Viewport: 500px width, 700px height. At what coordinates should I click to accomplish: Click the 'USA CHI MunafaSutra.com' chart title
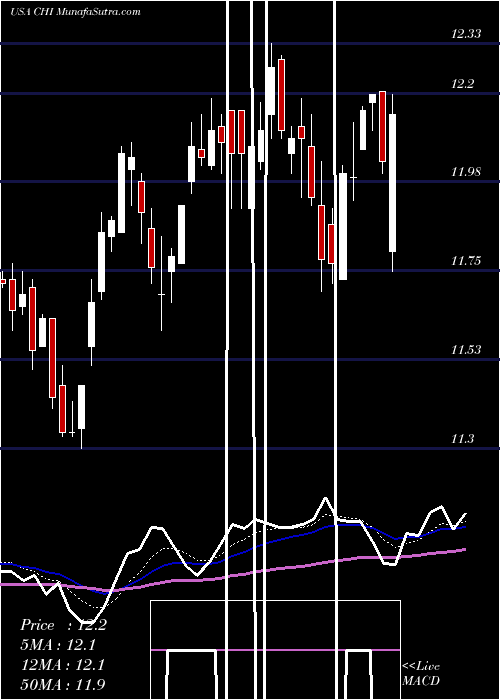tap(75, 12)
